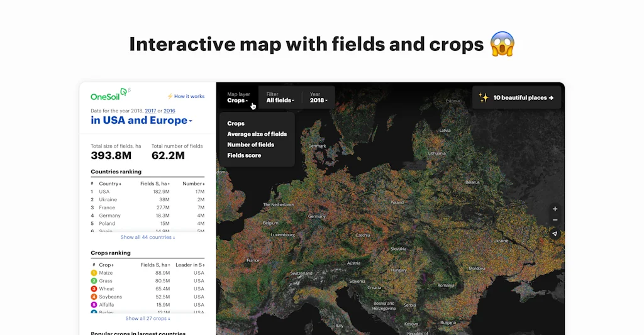Select Germany row in countries ranking

147,216
